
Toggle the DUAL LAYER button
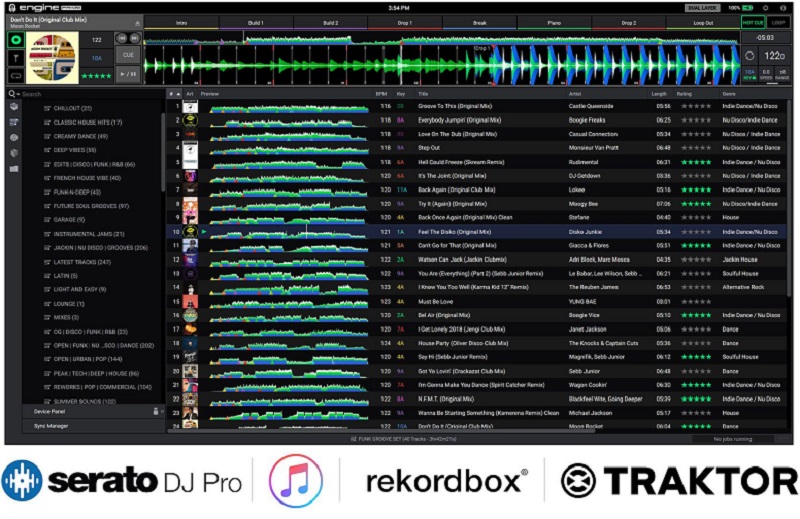click(x=703, y=8)
